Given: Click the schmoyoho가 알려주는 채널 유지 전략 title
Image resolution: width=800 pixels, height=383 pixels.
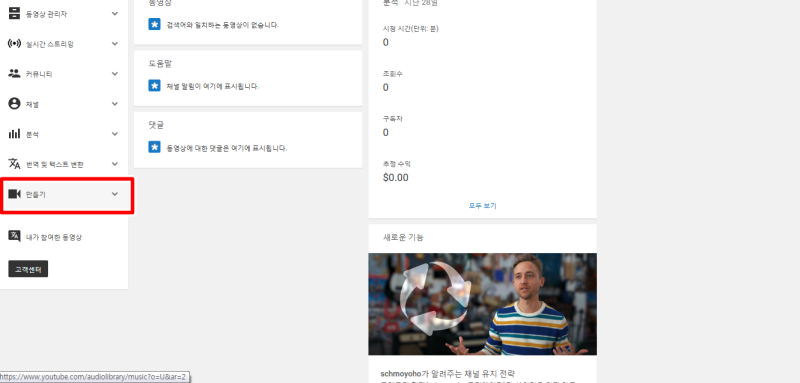Looking at the screenshot, I should [x=448, y=374].
